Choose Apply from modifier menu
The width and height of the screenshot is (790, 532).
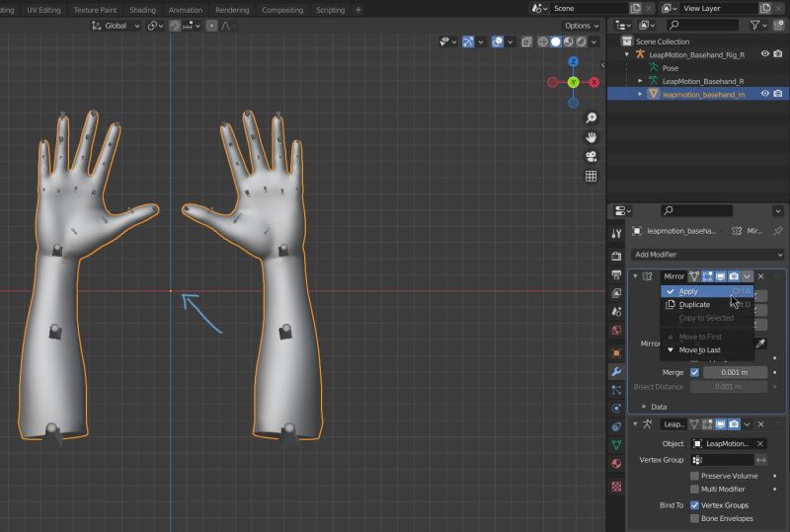coord(707,291)
